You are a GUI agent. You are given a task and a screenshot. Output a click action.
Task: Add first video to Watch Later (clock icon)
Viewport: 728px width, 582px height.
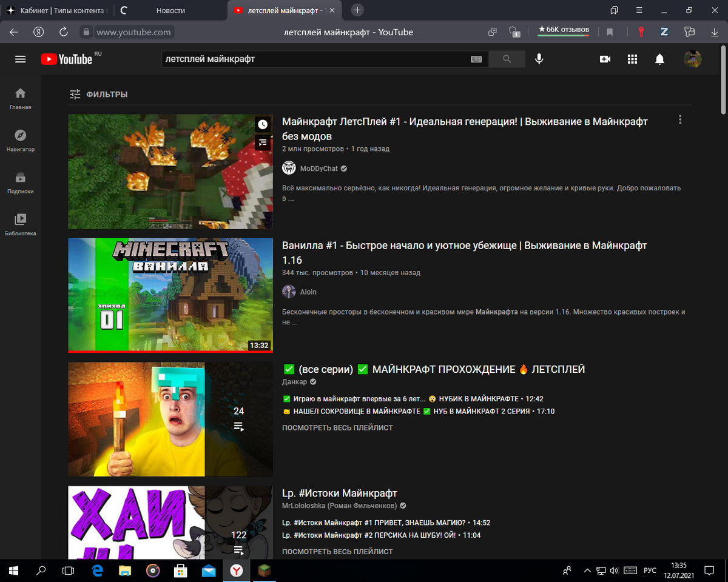tap(262, 124)
